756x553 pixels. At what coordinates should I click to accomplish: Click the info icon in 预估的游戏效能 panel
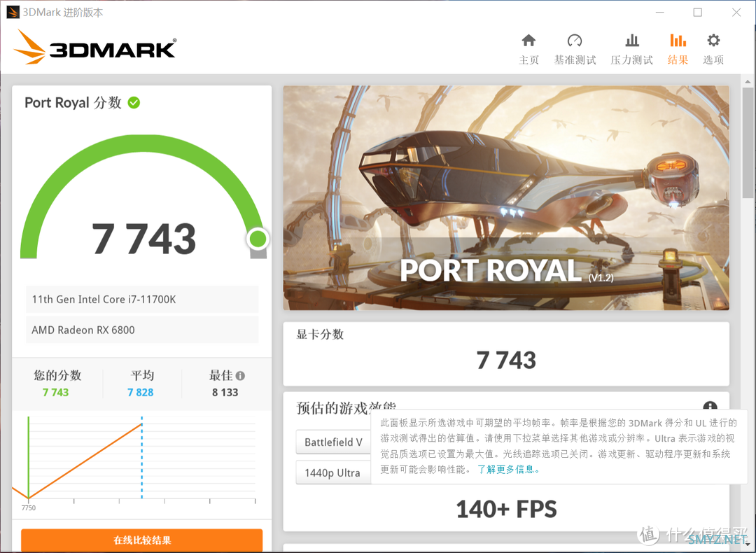click(710, 407)
